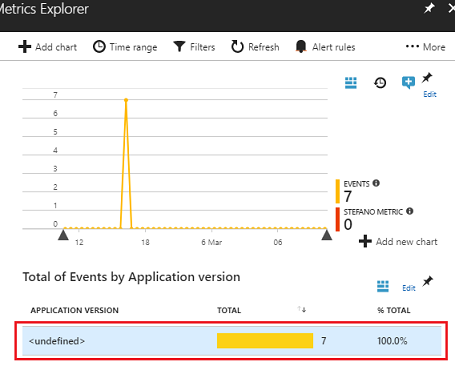Viewport: 455px width, 374px height.
Task: Click the '6 Mar' axis label
Action: (212, 242)
